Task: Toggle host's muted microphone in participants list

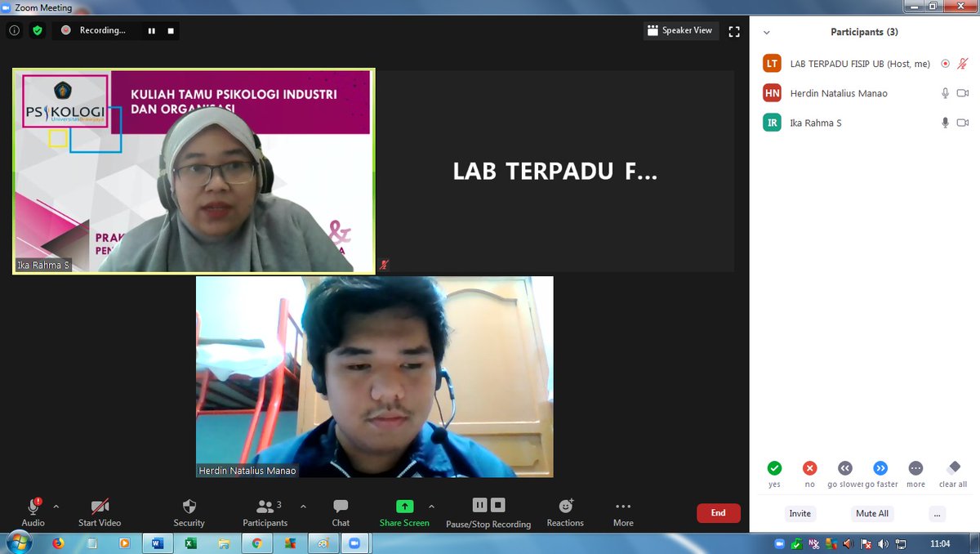Action: [x=963, y=64]
